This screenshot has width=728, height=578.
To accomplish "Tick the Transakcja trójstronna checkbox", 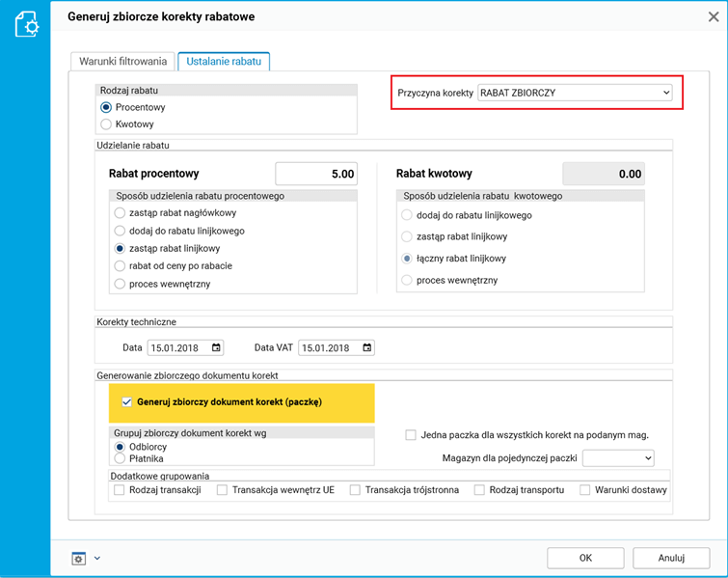I will (x=356, y=490).
